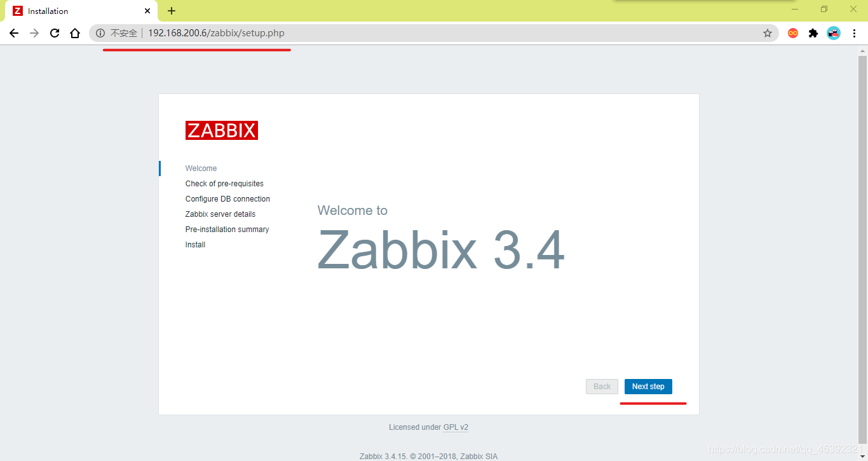The width and height of the screenshot is (868, 461).
Task: Click the site info icon in address bar
Action: pyautogui.click(x=100, y=33)
